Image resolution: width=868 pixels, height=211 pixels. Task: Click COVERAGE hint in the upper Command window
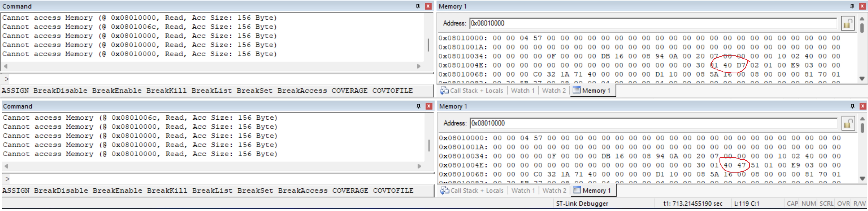tap(349, 91)
